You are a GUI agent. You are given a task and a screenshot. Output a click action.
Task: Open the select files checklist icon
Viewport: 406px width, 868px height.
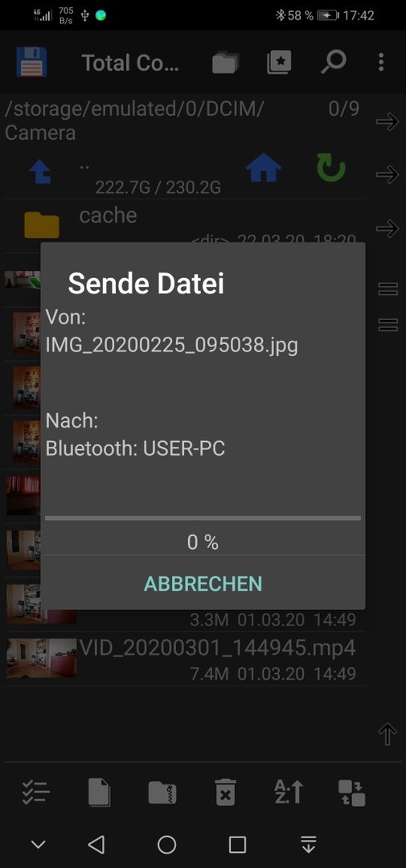point(36,792)
